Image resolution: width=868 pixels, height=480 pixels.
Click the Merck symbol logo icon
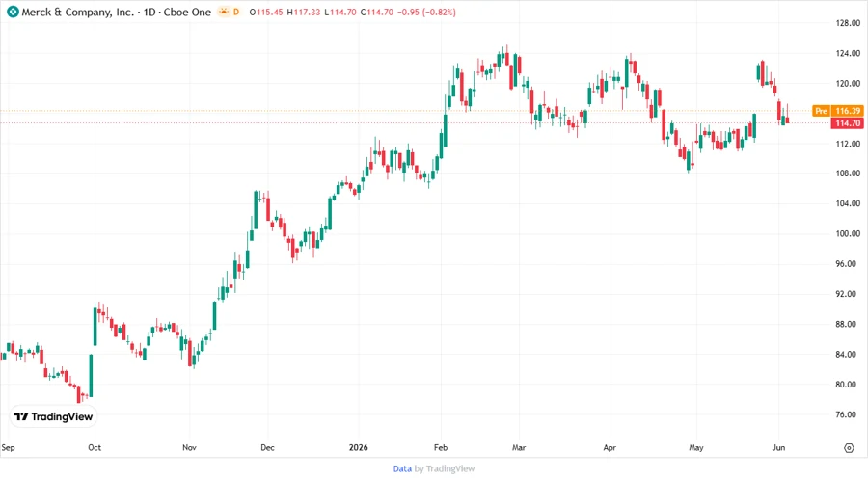click(13, 13)
